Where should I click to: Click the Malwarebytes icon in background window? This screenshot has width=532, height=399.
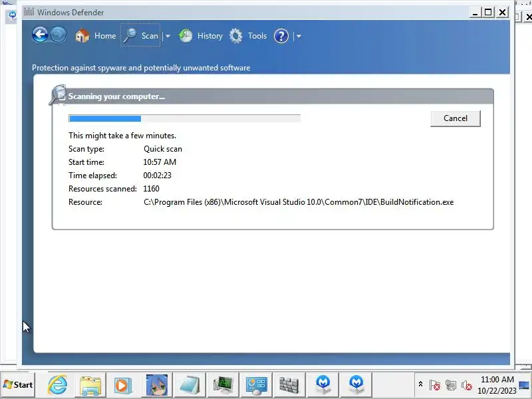13,15
